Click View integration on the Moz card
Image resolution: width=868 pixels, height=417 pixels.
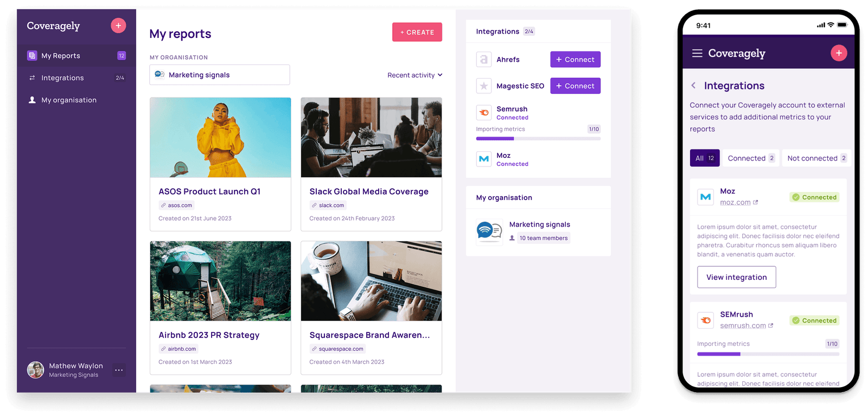click(736, 277)
